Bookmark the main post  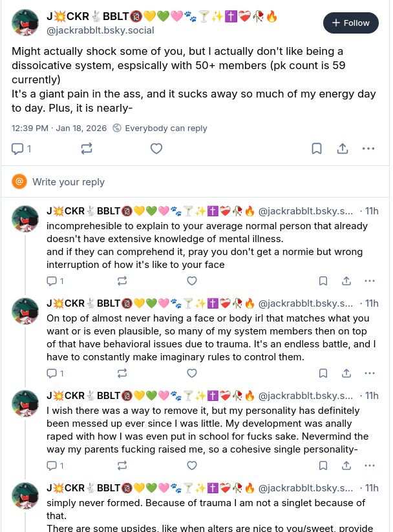pyautogui.click(x=317, y=148)
